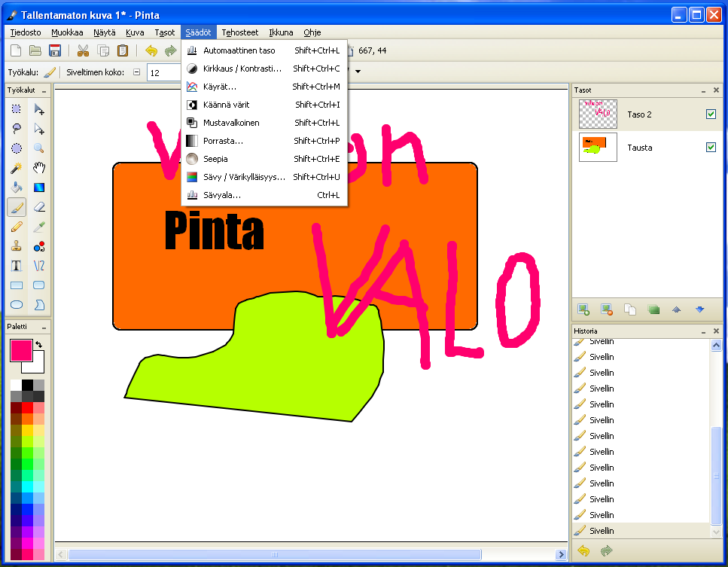This screenshot has height=567, width=728.
Task: Select the Paint Bucket tool
Action: point(17,187)
